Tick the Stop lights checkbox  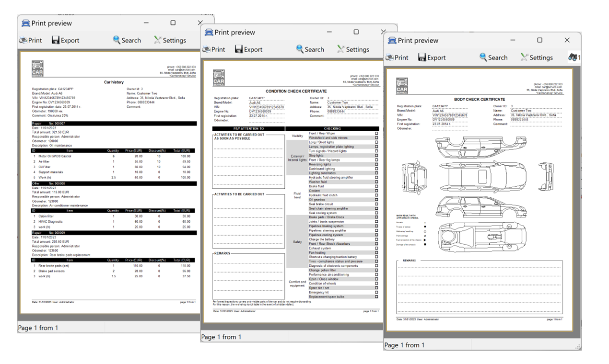(376, 156)
